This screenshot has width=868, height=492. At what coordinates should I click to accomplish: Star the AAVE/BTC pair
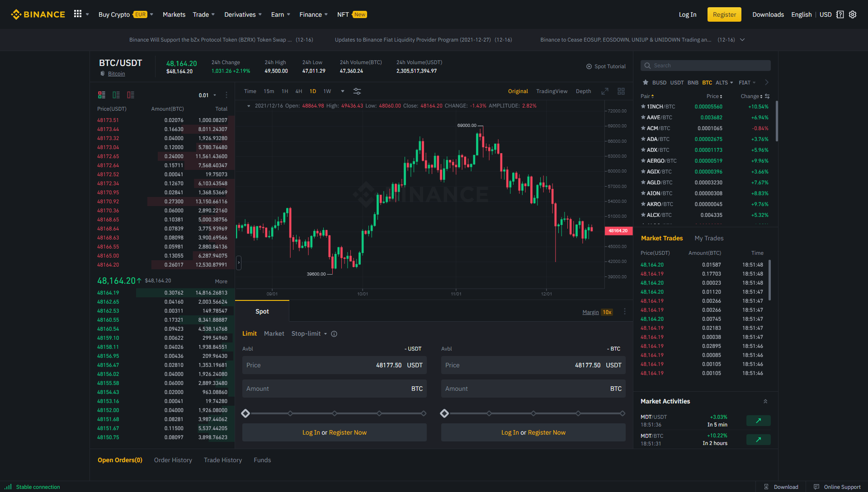coord(643,117)
